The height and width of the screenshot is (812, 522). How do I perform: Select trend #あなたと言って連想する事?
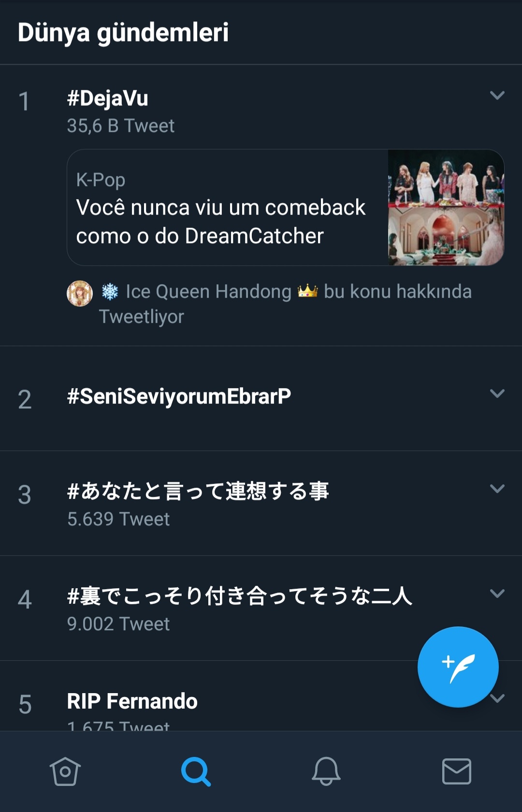198,492
